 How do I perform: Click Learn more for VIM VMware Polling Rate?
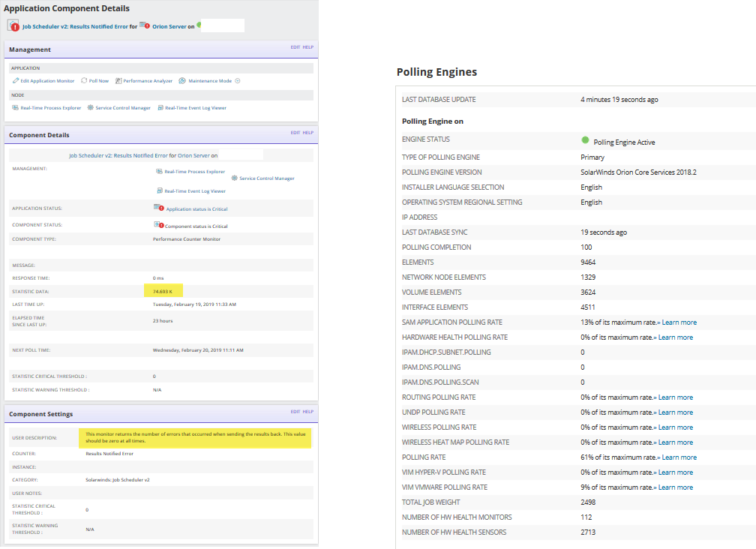tap(676, 487)
